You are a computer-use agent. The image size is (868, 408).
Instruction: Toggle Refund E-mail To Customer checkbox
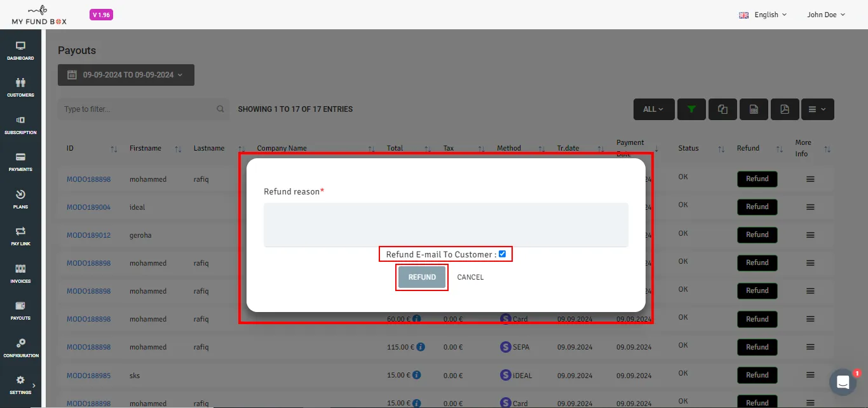click(x=502, y=254)
